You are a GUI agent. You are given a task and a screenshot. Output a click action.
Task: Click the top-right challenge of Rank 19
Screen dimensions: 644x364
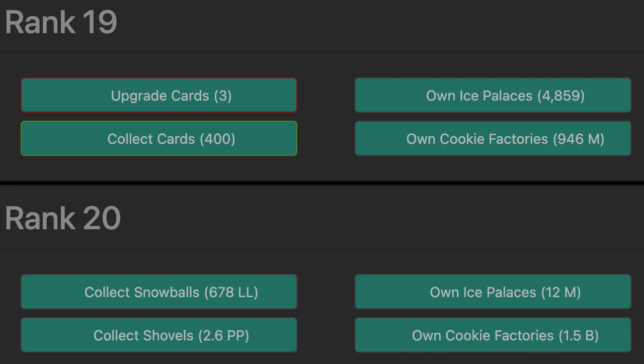[x=493, y=95]
